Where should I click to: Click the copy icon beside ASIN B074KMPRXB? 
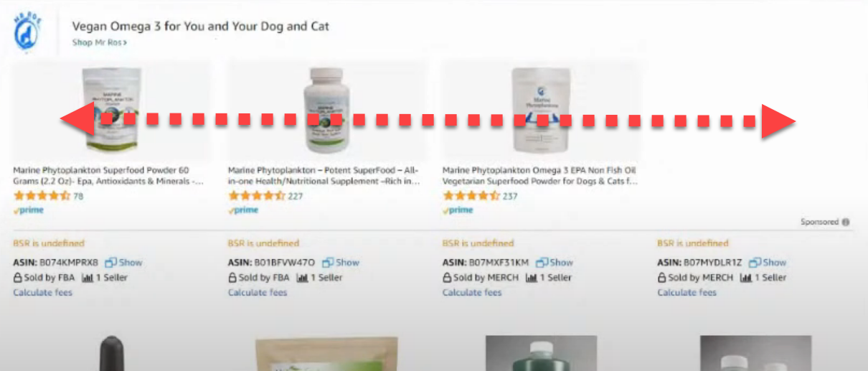[111, 263]
